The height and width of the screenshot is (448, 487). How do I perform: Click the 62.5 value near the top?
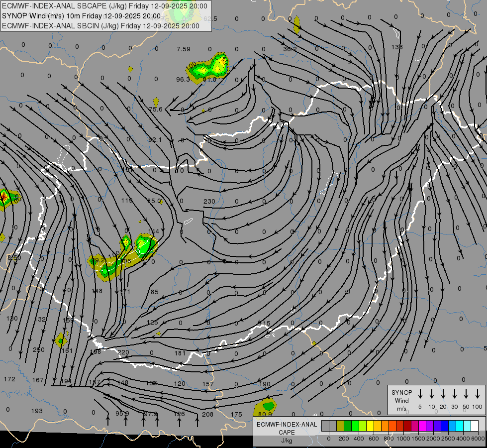210,19
